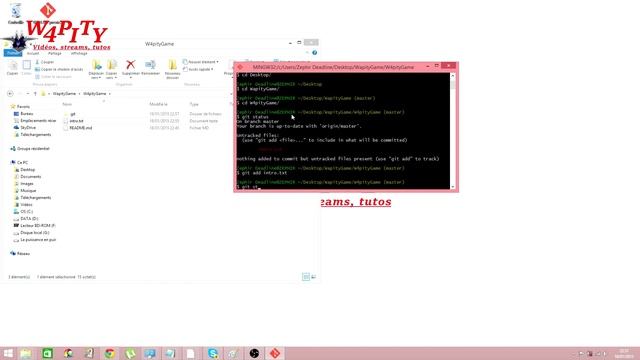The image size is (640, 360).
Task: Click the red Supprimer X icon
Action: [x=131, y=64]
